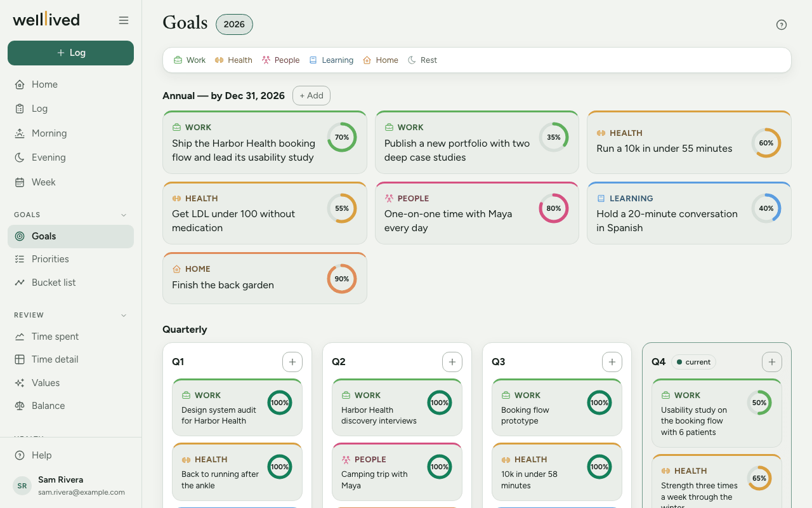Screen dimensions: 812x508
Task: Filter goals by the Home category
Action: [381, 60]
